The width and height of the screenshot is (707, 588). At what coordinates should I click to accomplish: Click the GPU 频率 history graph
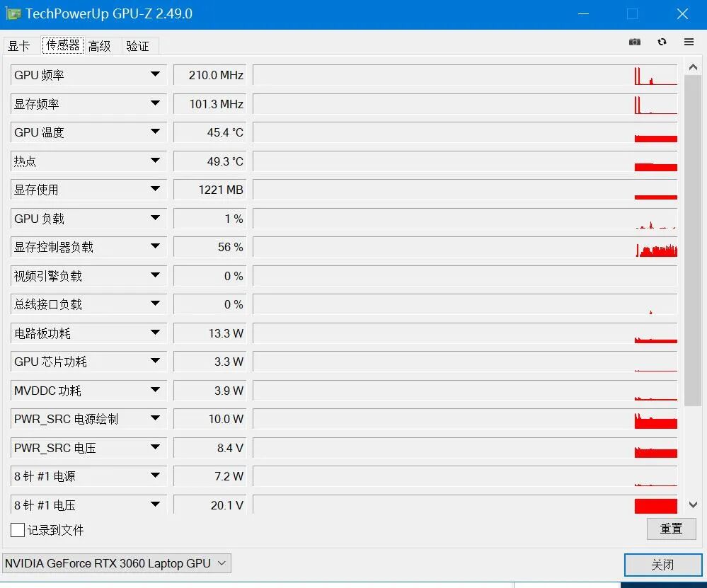[x=465, y=75]
